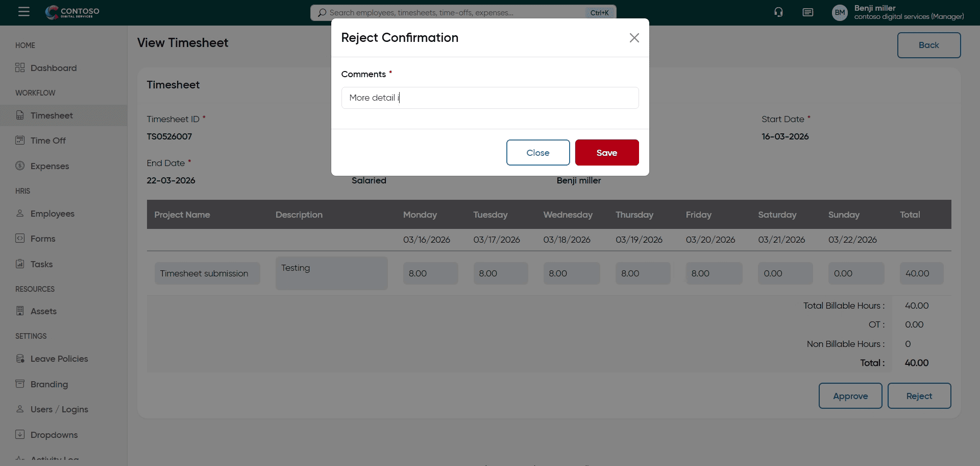Click the hamburger menu icon

point(24,12)
